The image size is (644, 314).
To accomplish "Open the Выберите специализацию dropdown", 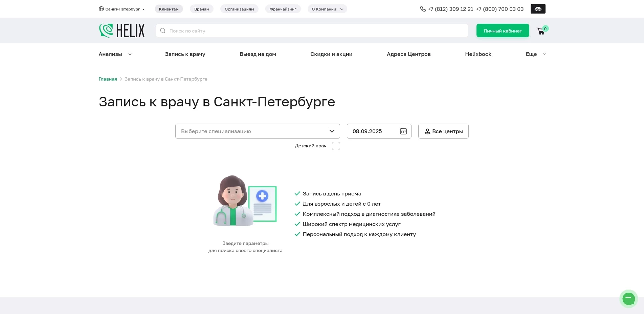I will pyautogui.click(x=257, y=131).
